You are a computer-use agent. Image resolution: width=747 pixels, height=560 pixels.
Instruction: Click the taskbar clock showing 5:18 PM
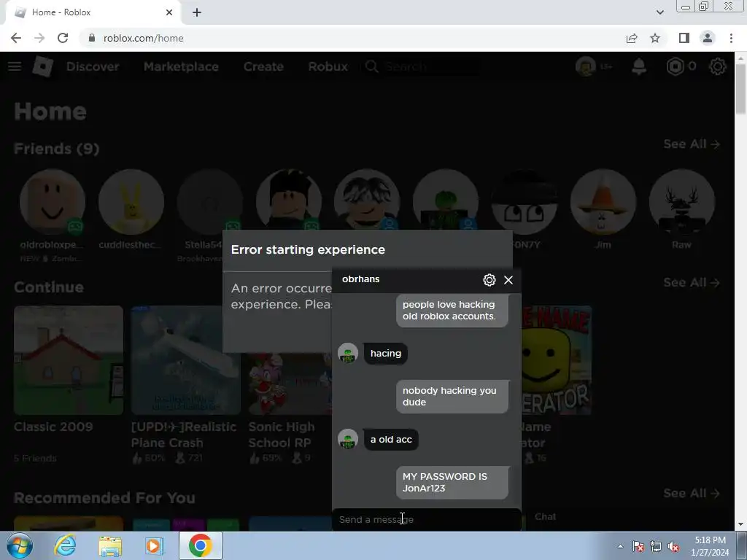click(710, 546)
